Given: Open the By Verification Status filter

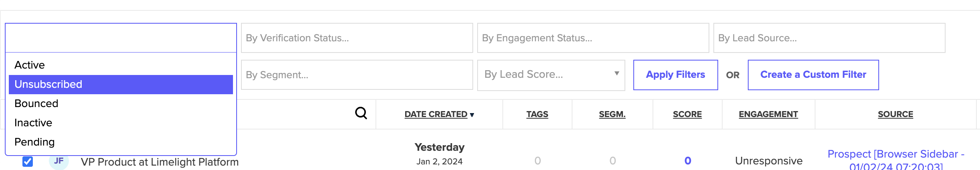Looking at the screenshot, I should coord(357,38).
